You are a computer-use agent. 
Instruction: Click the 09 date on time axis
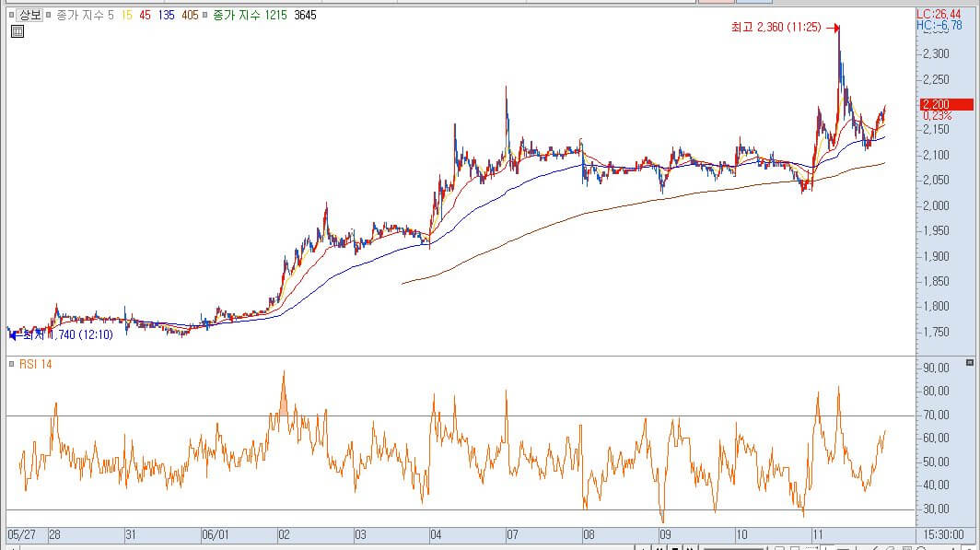(665, 535)
